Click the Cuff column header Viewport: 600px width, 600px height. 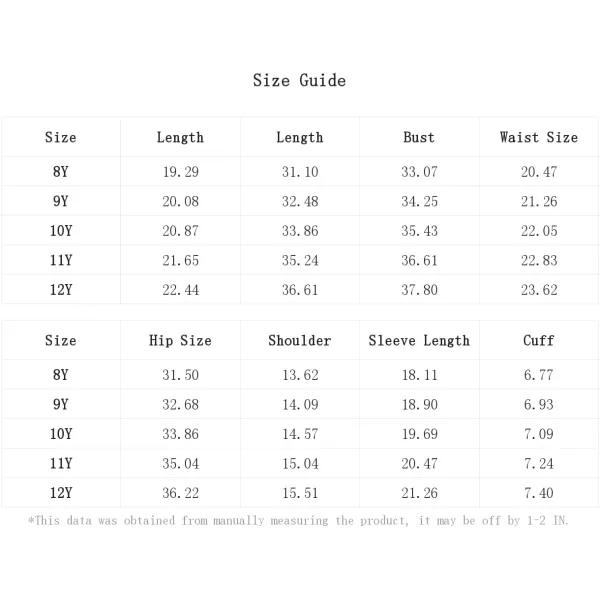[539, 340]
